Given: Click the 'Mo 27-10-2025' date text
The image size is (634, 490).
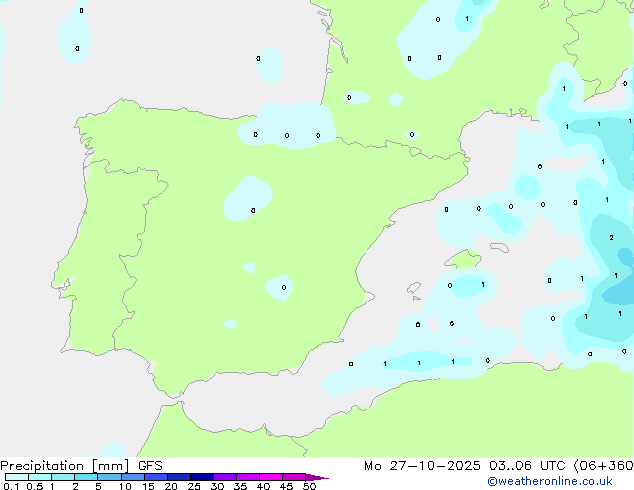Looking at the screenshot, I should (422, 466).
